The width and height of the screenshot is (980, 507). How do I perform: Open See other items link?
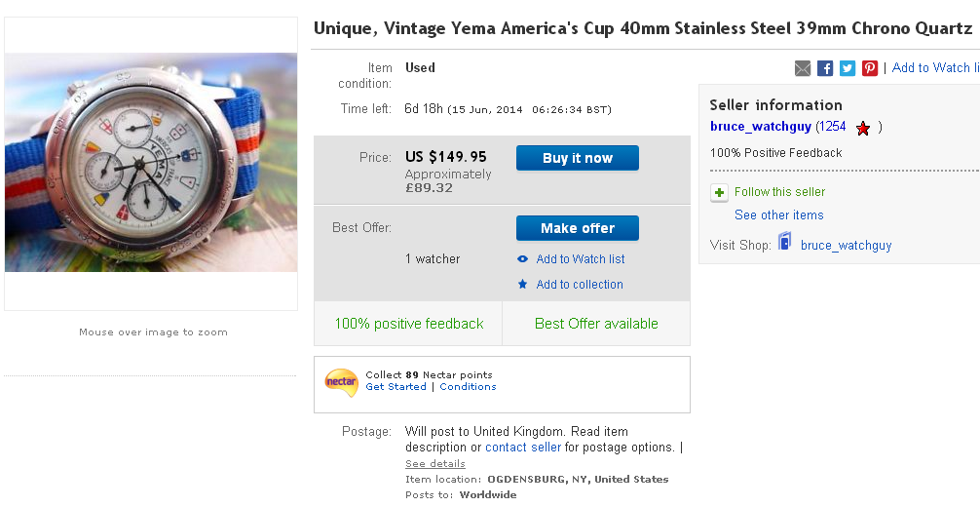pos(779,215)
